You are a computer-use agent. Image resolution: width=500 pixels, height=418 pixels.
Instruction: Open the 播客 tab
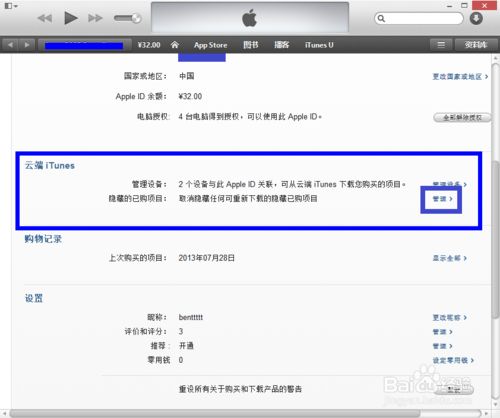[x=282, y=45]
